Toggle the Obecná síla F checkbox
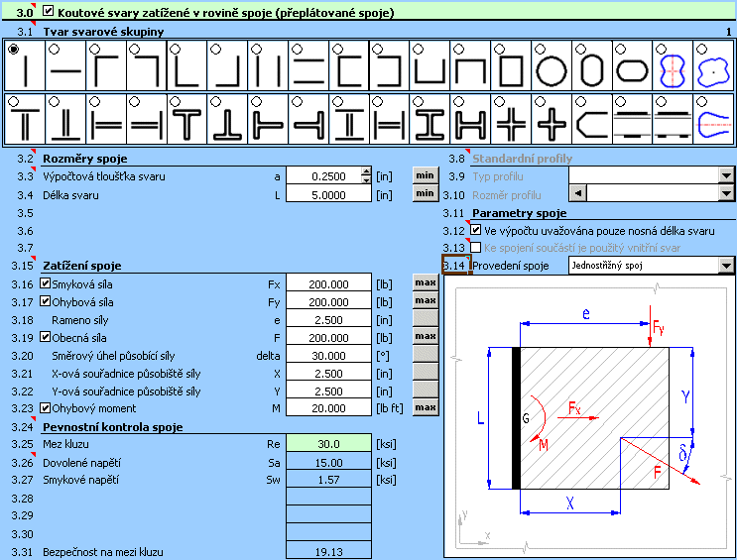Viewport: 737px width, 560px height. pos(45,337)
